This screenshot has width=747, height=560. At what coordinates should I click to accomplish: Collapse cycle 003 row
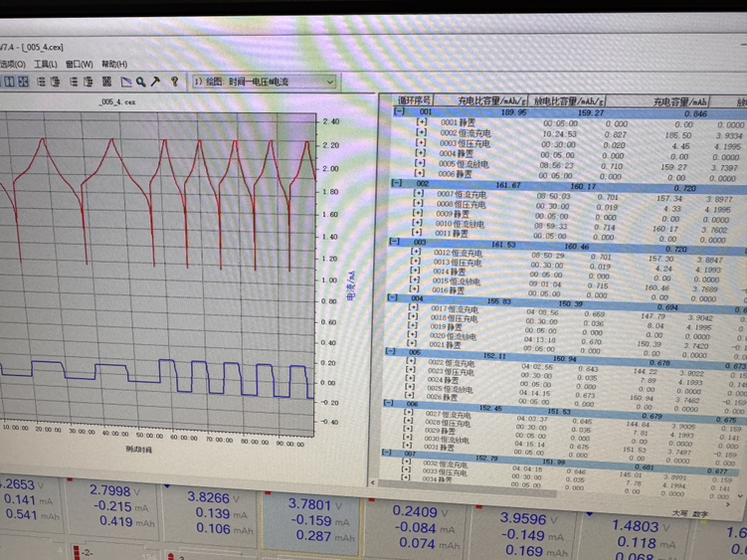coord(393,242)
